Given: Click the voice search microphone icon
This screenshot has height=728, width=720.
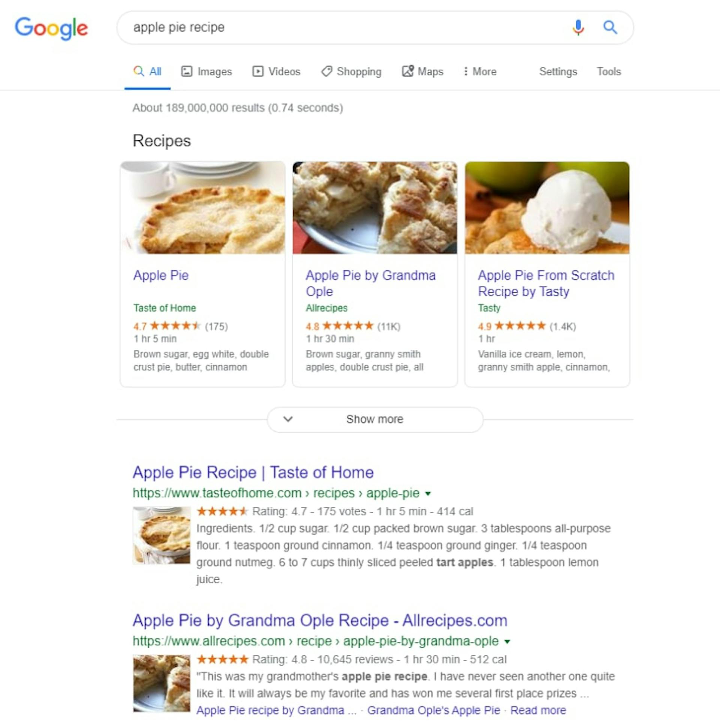Looking at the screenshot, I should (578, 27).
